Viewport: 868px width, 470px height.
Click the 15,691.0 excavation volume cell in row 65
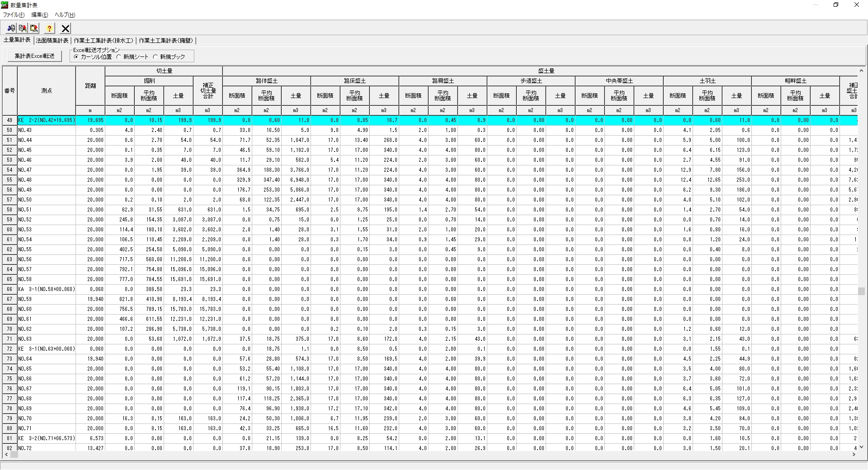[179, 279]
